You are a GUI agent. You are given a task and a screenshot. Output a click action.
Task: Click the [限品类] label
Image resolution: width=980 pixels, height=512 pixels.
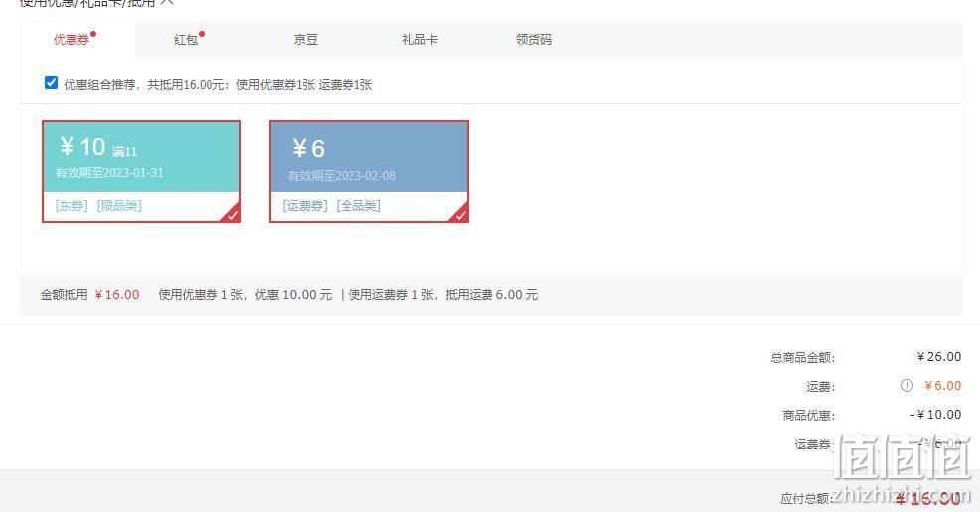119,206
